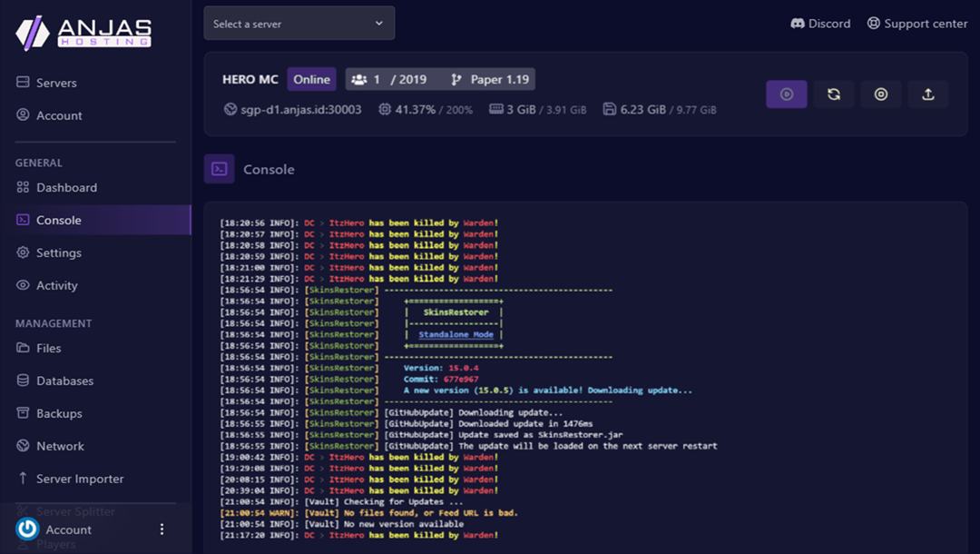This screenshot has height=554, width=980.
Task: Click the Dashboard grid icon
Action: click(23, 187)
